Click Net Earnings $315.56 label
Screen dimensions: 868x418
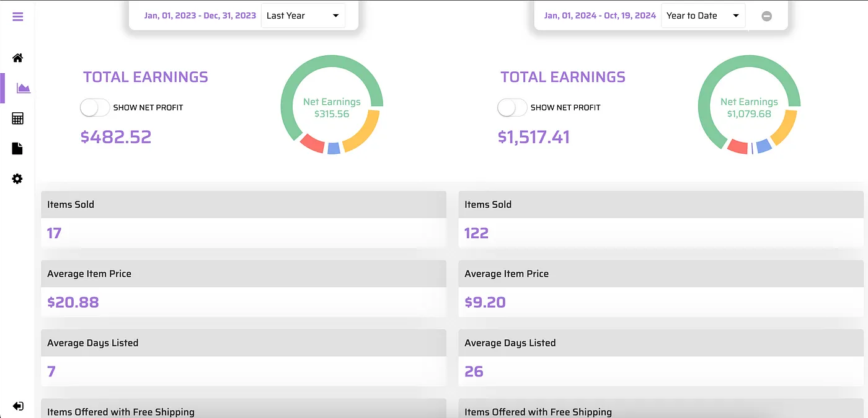(332, 108)
